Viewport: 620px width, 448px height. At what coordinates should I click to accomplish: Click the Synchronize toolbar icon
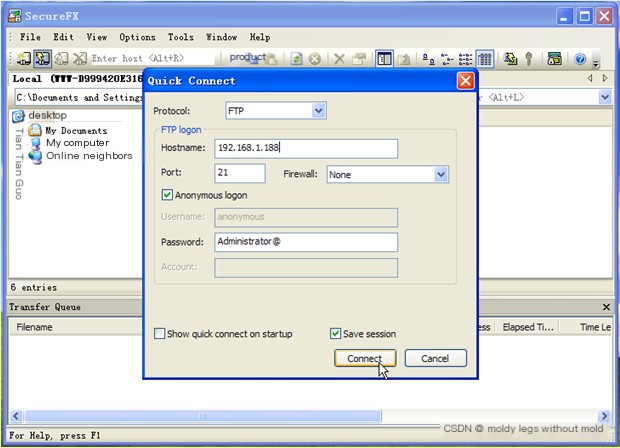click(x=510, y=59)
